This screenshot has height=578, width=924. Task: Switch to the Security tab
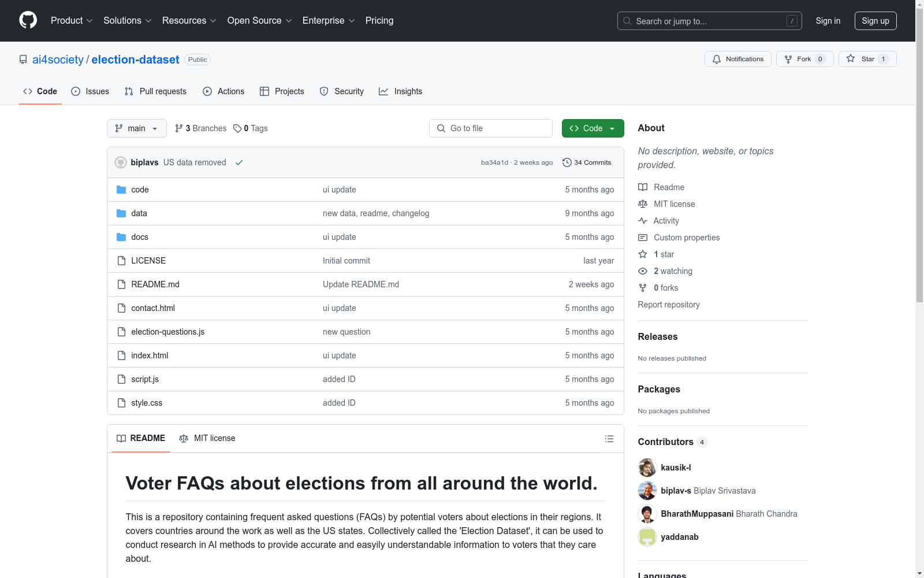pyautogui.click(x=342, y=91)
